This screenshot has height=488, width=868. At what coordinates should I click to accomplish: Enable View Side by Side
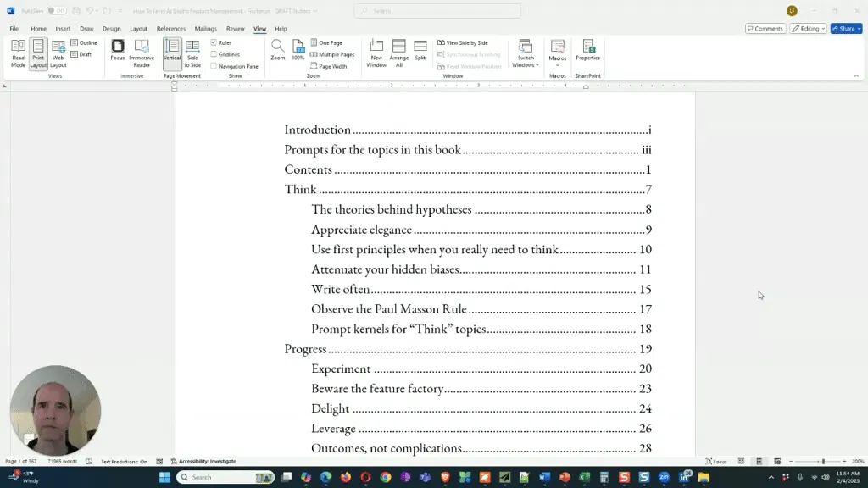[x=463, y=42]
